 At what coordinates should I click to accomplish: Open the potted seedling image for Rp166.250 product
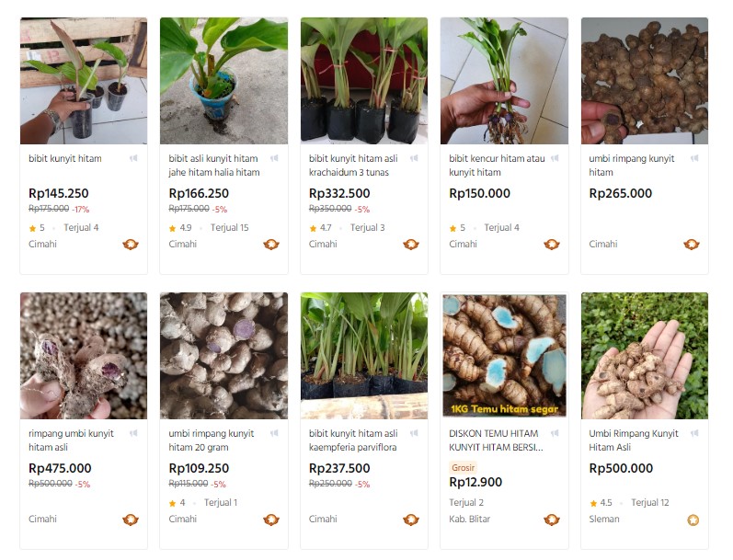[x=223, y=81]
